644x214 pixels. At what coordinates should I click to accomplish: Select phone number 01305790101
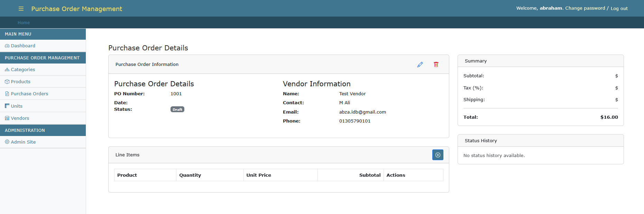355,121
